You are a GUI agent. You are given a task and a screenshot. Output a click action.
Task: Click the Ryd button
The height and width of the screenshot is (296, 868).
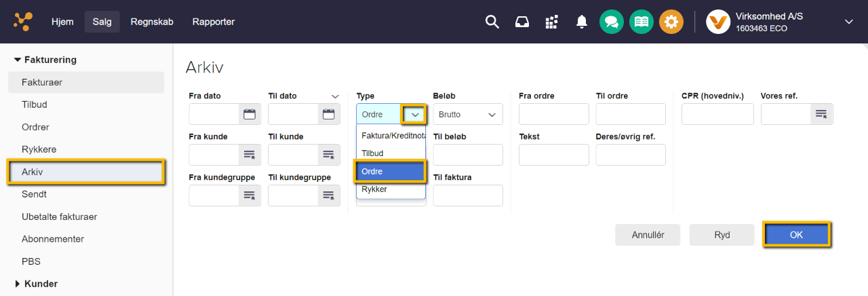point(722,235)
